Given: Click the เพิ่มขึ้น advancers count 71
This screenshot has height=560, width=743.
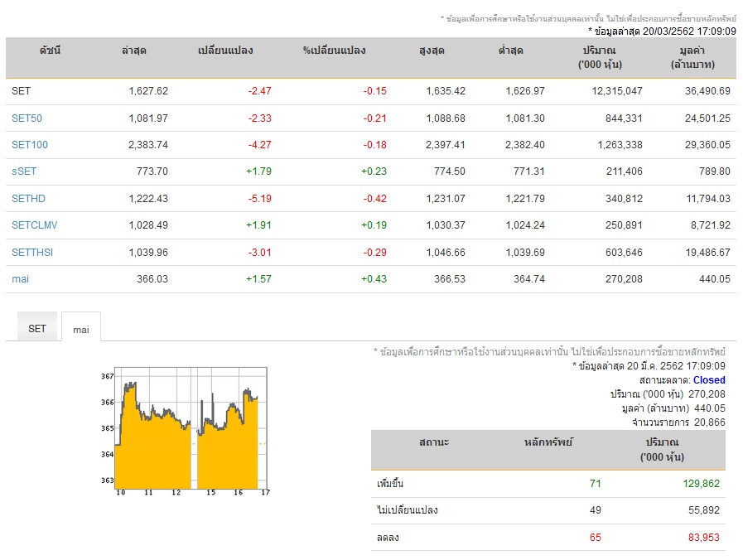Looking at the screenshot, I should (596, 483).
